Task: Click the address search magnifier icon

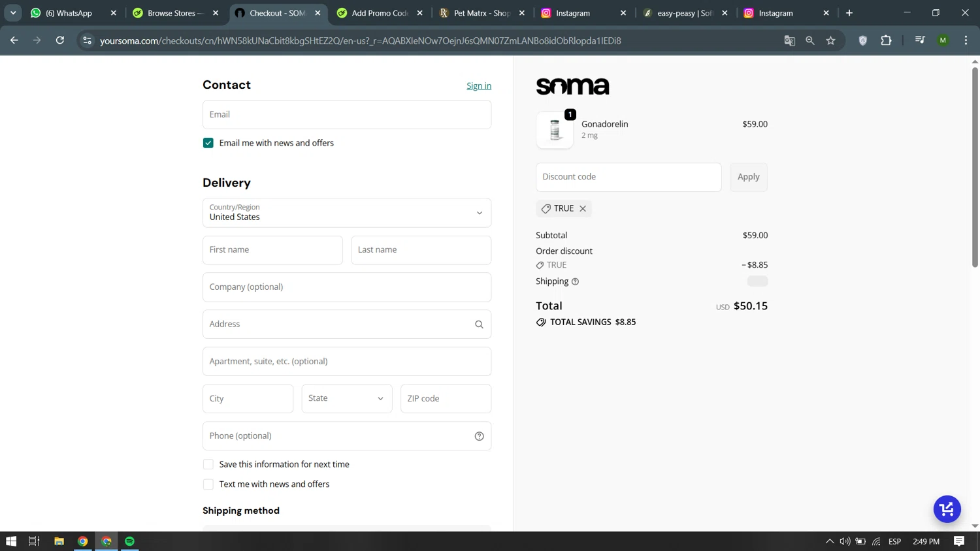Action: 479,324
